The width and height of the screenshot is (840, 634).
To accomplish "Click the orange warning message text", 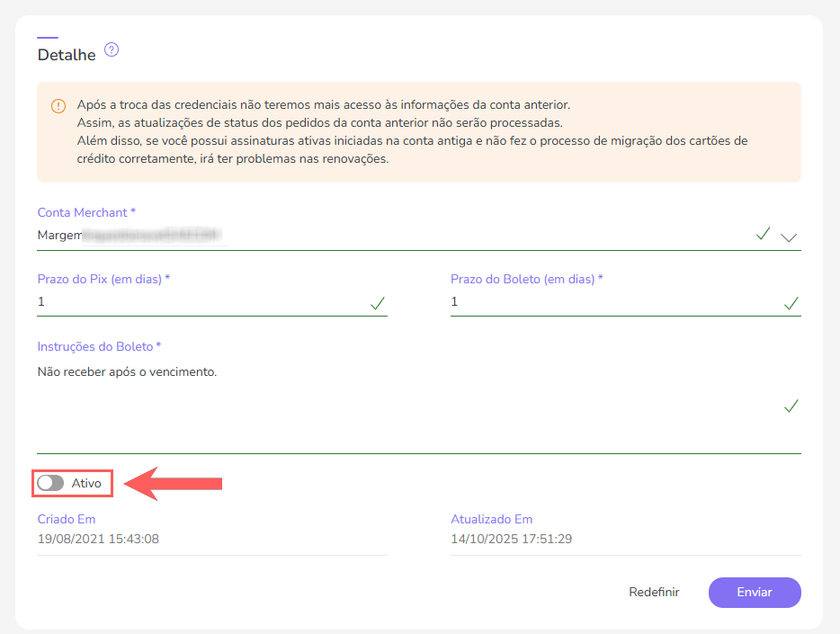I will tap(360, 126).
